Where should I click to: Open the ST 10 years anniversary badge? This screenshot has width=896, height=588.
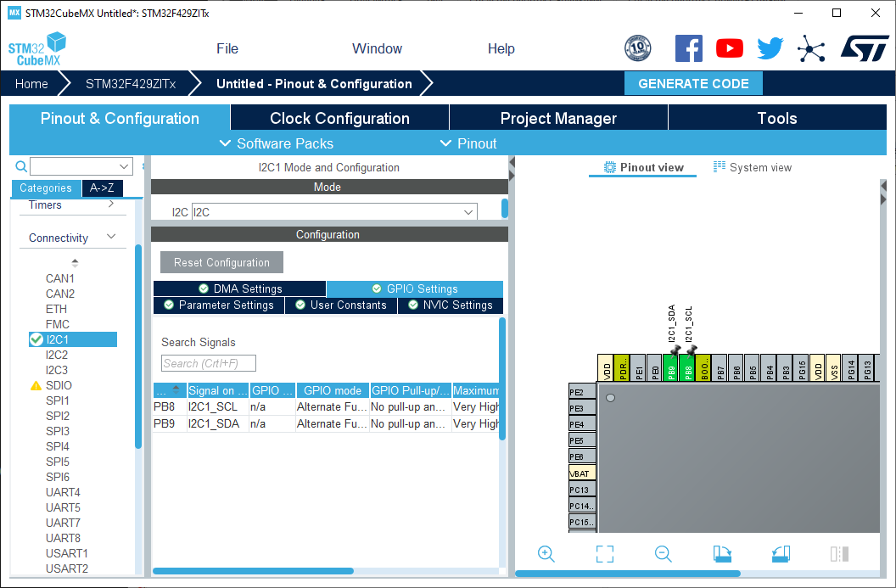pyautogui.click(x=638, y=48)
